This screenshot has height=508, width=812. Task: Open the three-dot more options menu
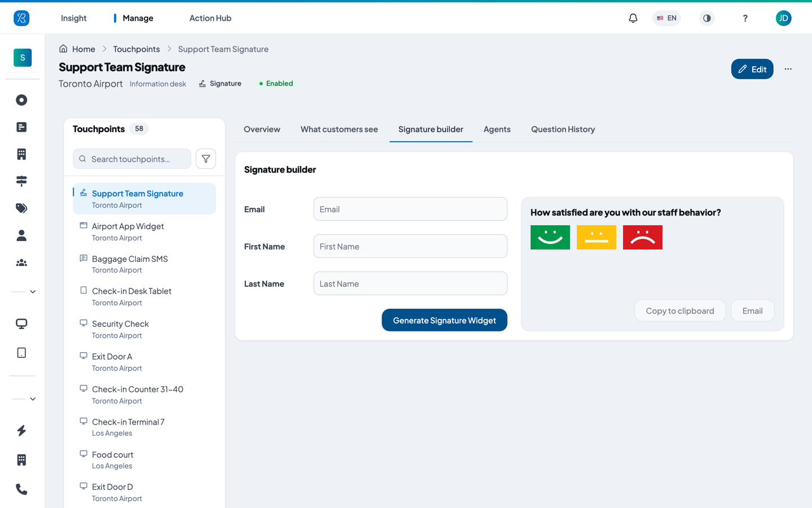788,69
